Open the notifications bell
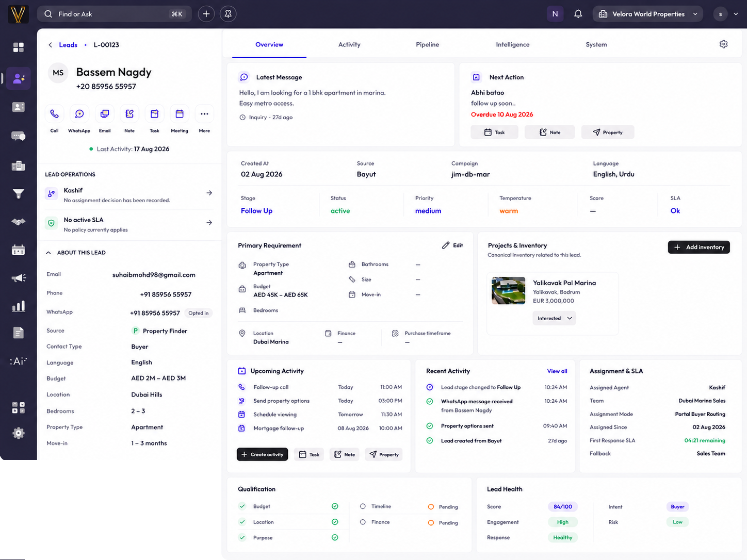Image resolution: width=747 pixels, height=560 pixels. pyautogui.click(x=578, y=14)
